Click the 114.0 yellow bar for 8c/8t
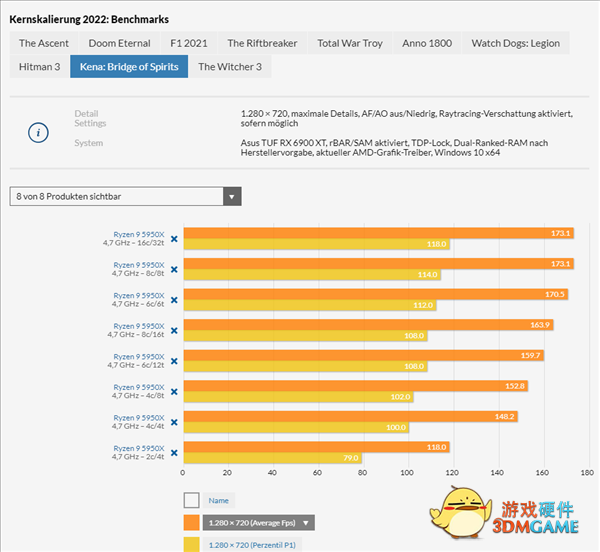Image resolution: width=600 pixels, height=552 pixels. pyautogui.click(x=312, y=275)
